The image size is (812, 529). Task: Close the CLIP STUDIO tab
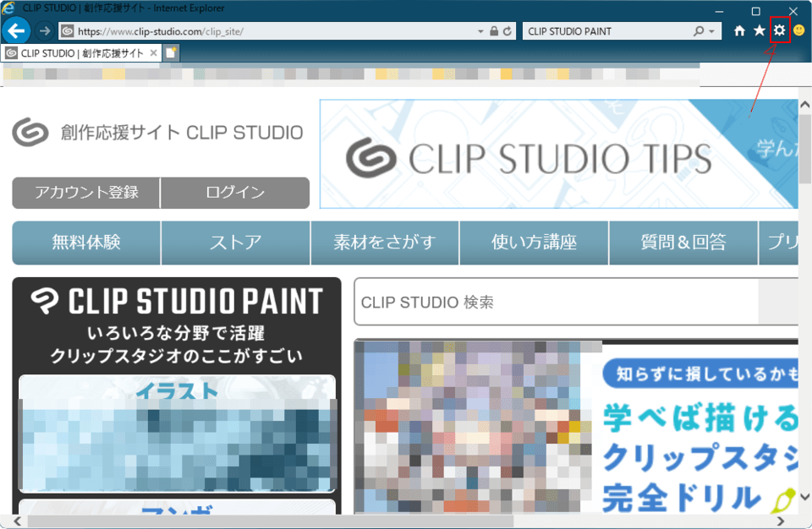pos(153,52)
